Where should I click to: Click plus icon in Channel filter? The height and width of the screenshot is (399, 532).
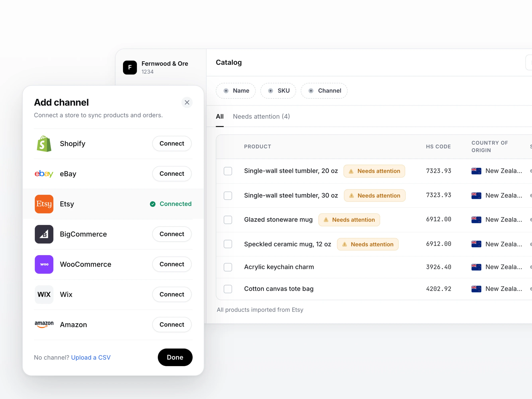(x=311, y=91)
